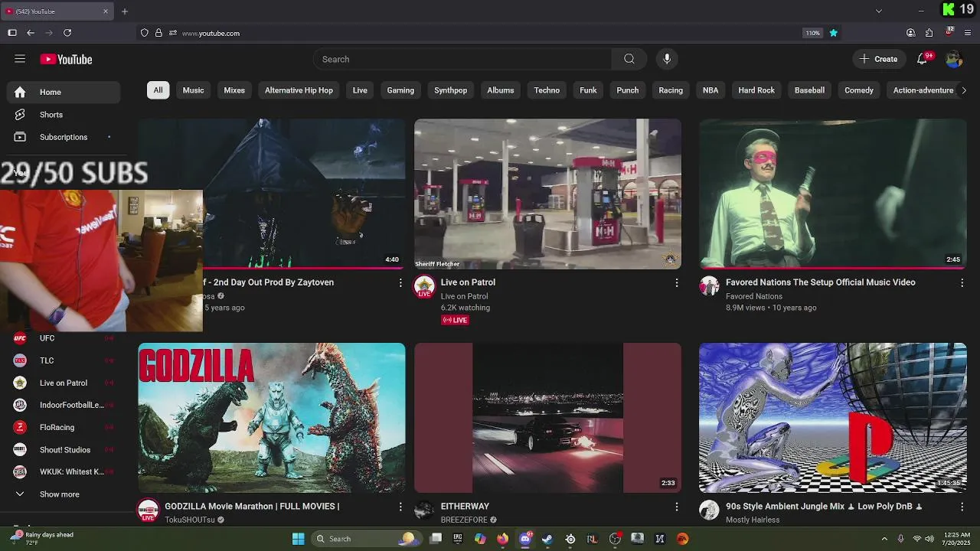The width and height of the screenshot is (980, 551).
Task: Bookmark this page with star icon
Action: pos(833,33)
